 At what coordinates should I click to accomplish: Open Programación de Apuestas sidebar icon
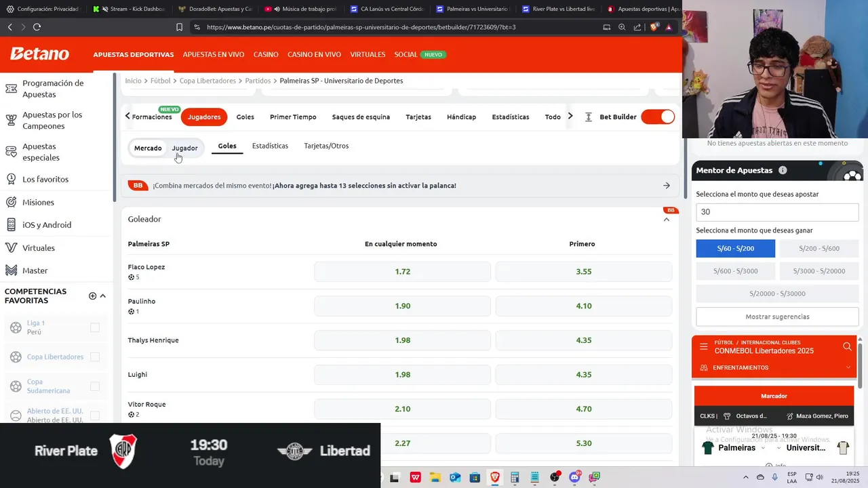click(x=11, y=89)
